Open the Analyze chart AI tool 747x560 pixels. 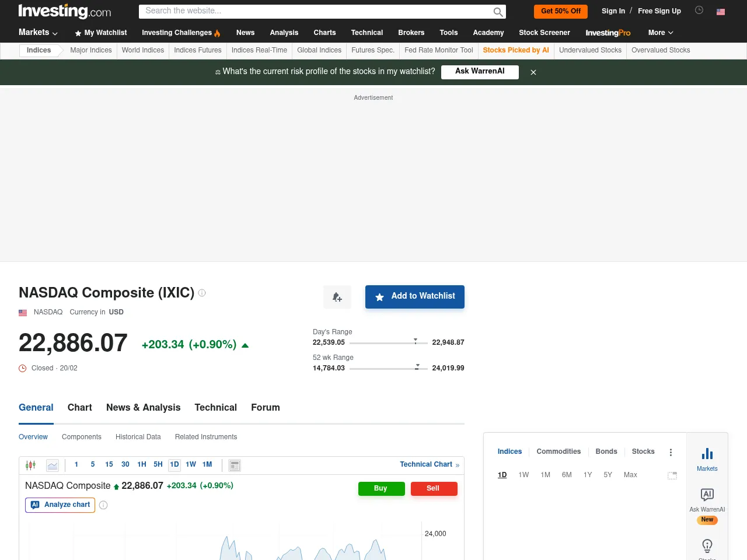click(x=60, y=505)
